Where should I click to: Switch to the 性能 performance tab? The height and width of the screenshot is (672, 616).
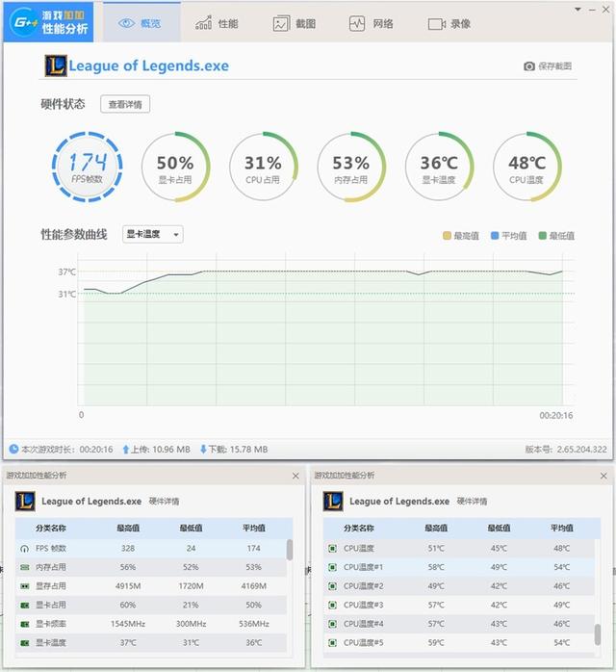pos(217,23)
